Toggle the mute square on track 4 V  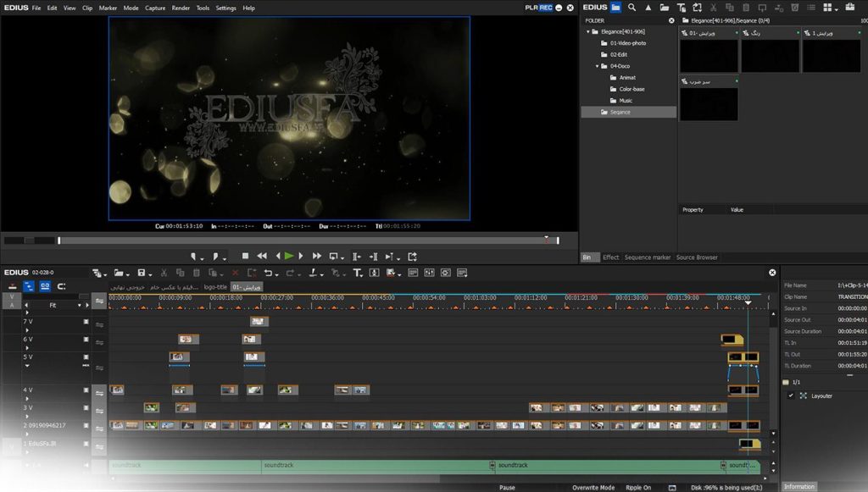(86, 390)
